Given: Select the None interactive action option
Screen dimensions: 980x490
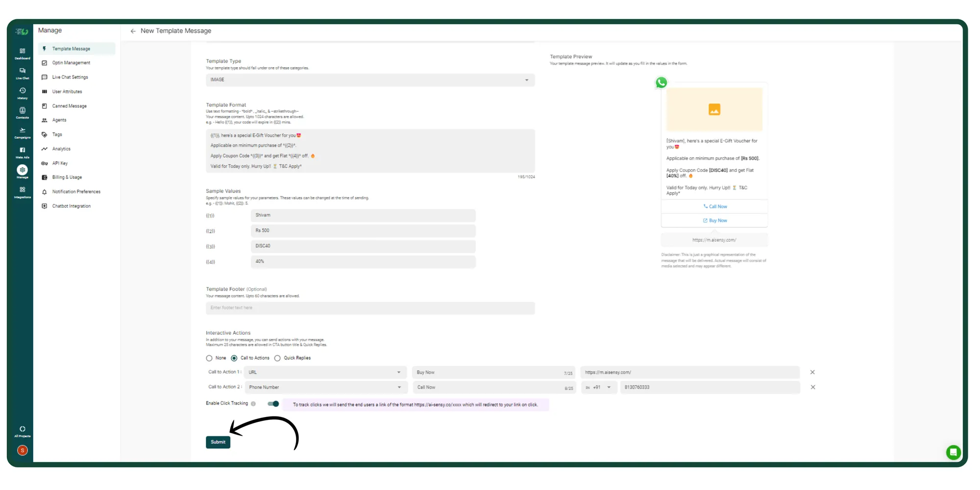Looking at the screenshot, I should (209, 358).
